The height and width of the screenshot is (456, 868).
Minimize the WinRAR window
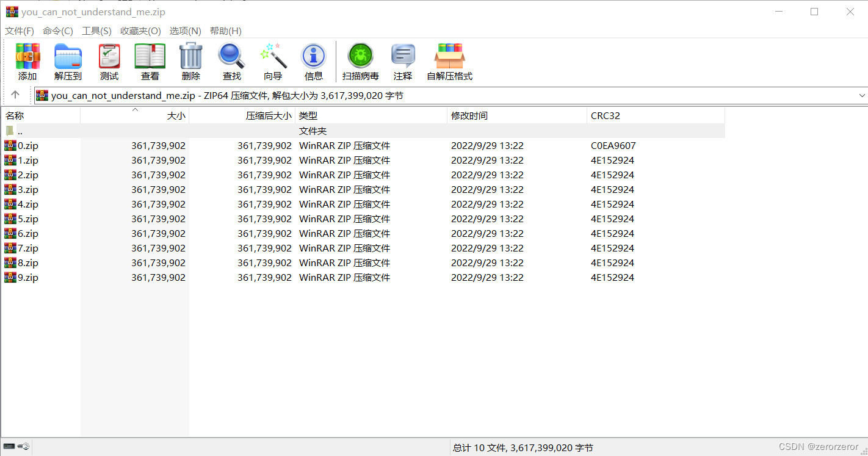(778, 12)
